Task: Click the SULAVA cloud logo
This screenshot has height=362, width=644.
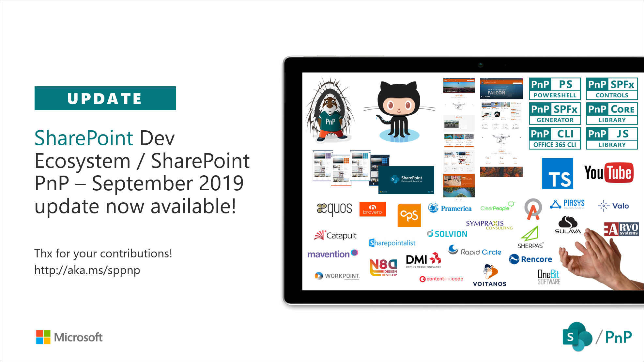Action: point(568,225)
